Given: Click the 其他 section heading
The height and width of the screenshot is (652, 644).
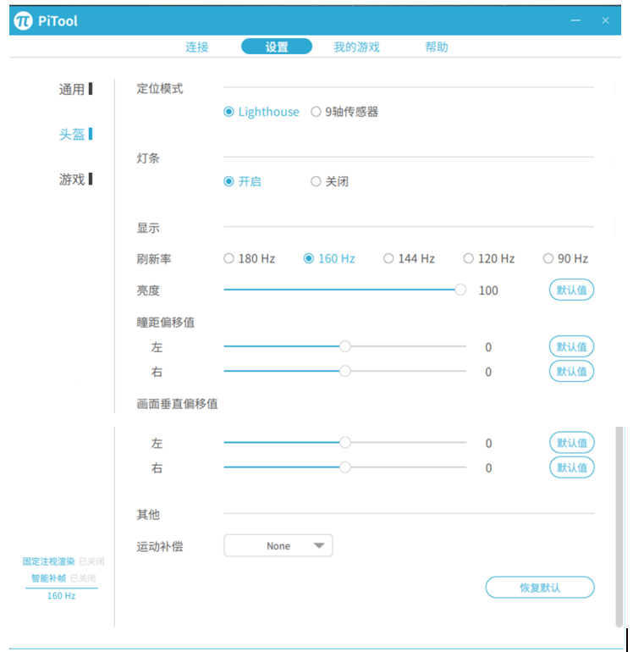Looking at the screenshot, I should click(x=148, y=515).
